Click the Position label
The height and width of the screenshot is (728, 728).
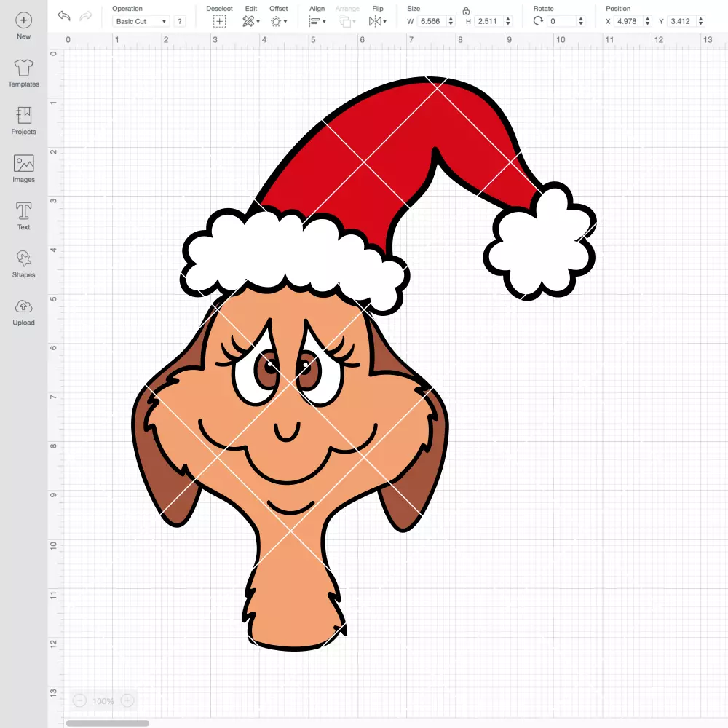point(618,8)
